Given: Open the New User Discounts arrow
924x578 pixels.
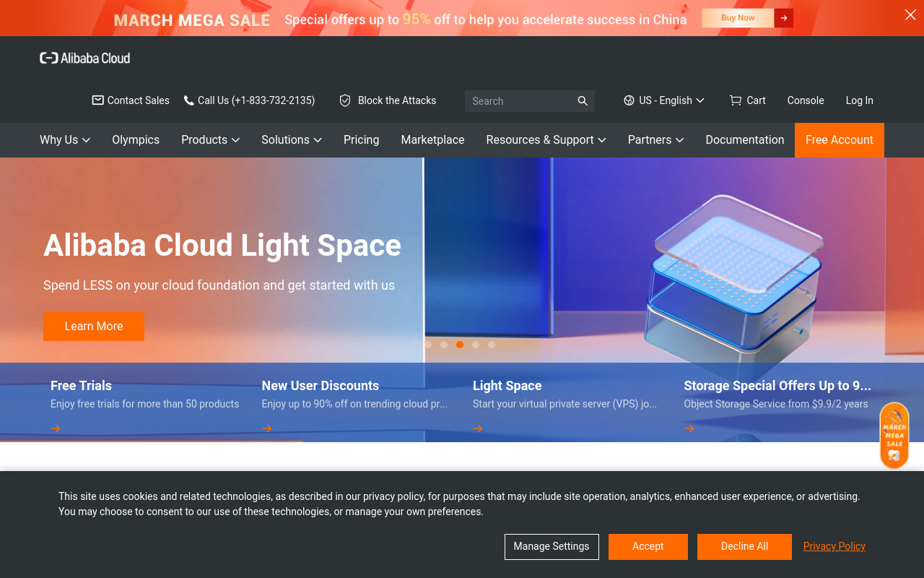Looking at the screenshot, I should tap(267, 428).
